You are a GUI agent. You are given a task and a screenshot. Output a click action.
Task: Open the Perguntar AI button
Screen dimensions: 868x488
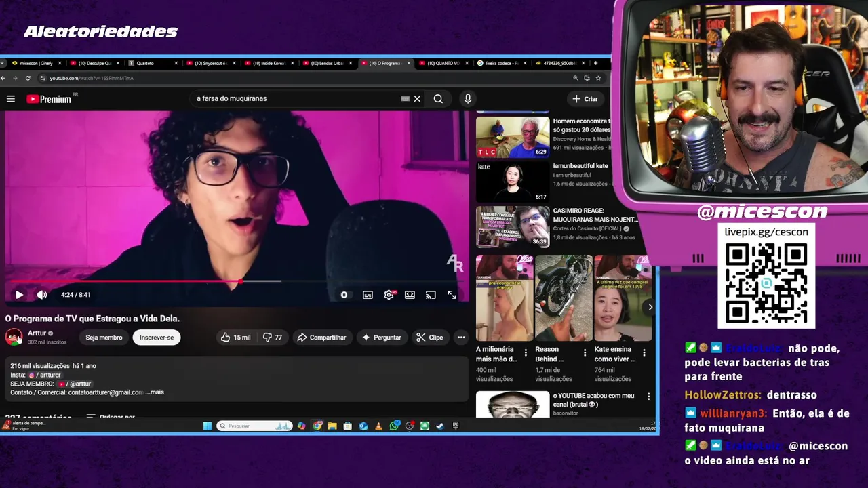[x=381, y=338]
